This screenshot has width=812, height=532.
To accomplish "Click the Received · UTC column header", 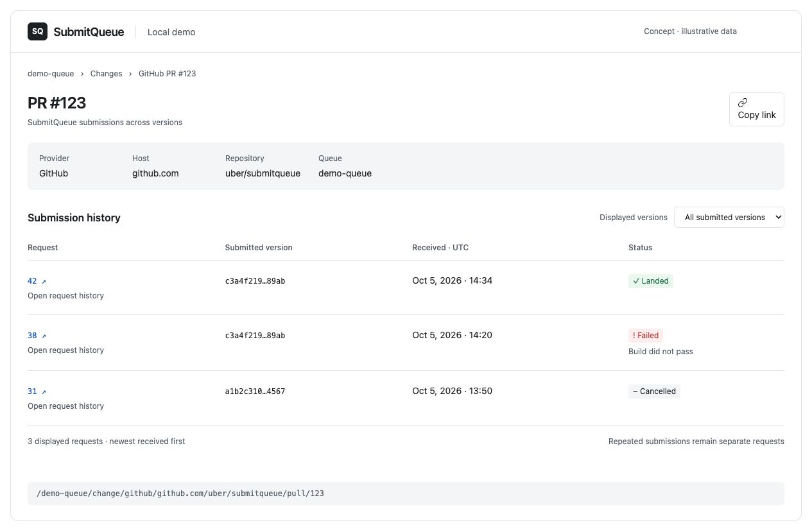I will (440, 248).
